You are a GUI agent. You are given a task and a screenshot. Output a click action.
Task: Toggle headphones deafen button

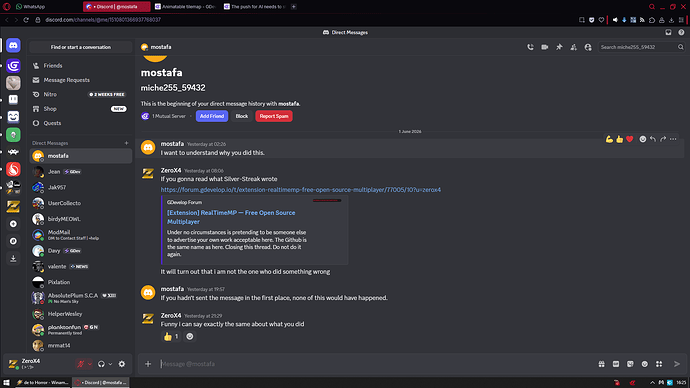coord(101,364)
